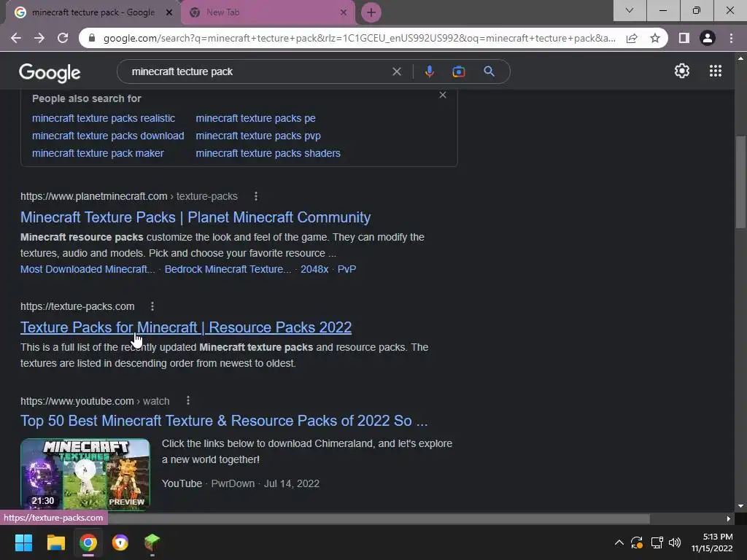Open the shield app in taskbar
Screen dimensions: 747x560
click(x=120, y=542)
